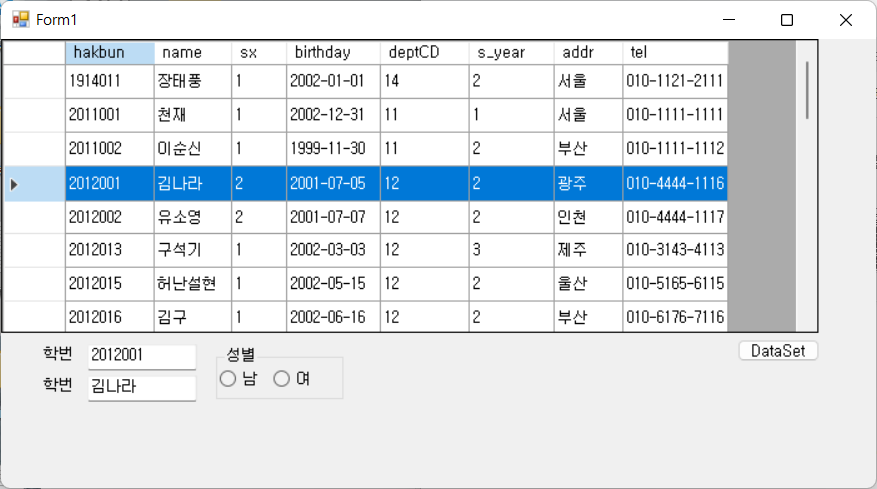Select the cell with hakbun 1914011
Viewport: 877px width, 489px height.
(x=110, y=81)
